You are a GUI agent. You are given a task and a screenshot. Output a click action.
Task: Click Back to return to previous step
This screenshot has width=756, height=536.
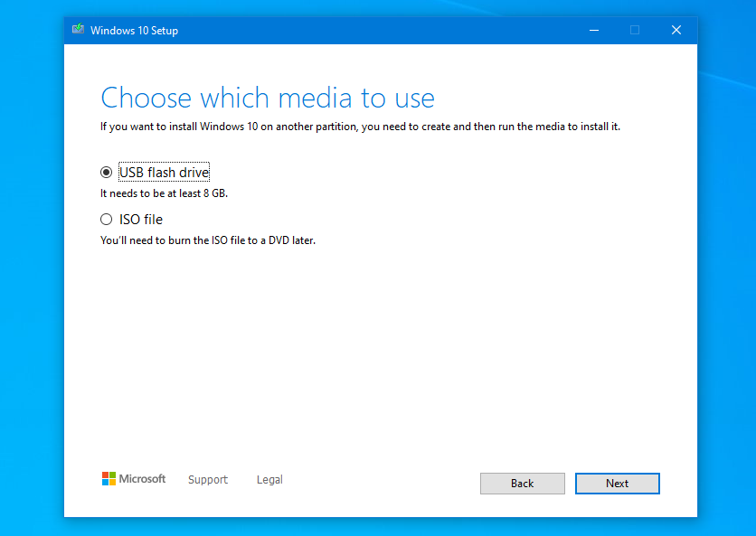point(522,483)
